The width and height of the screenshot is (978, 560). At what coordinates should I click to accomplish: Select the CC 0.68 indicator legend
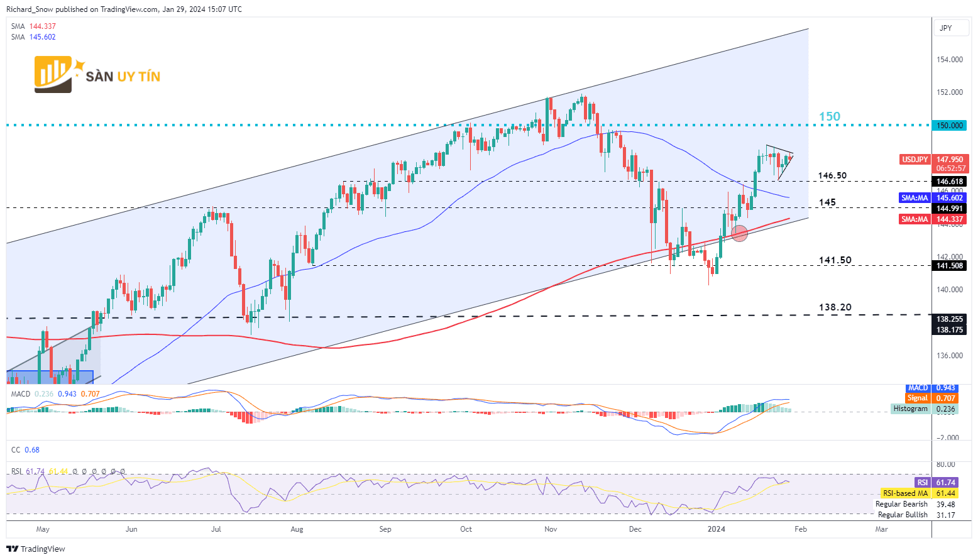(25, 450)
